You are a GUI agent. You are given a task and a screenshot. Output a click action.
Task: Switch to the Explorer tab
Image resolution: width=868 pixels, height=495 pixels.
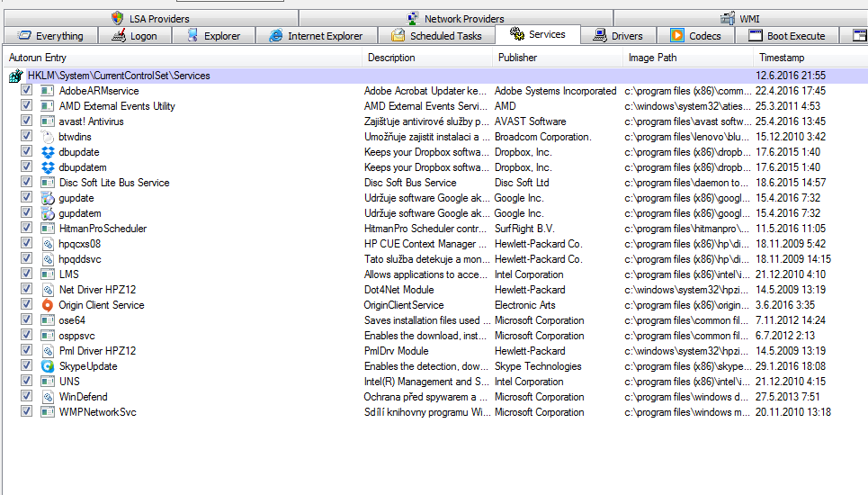(214, 36)
